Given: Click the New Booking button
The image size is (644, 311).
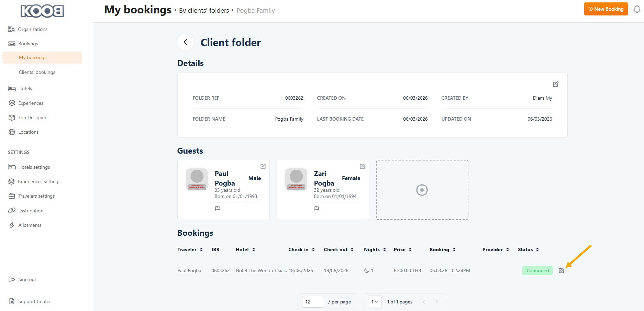Looking at the screenshot, I should (x=606, y=9).
